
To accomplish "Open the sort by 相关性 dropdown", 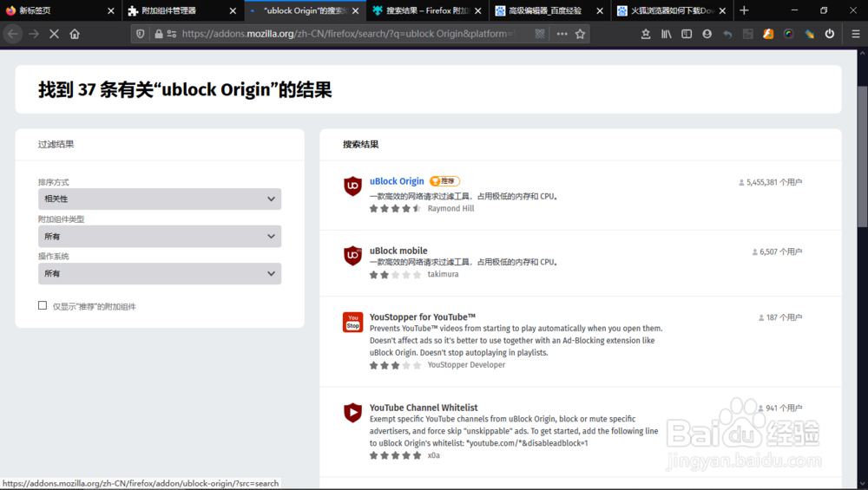I will [160, 199].
